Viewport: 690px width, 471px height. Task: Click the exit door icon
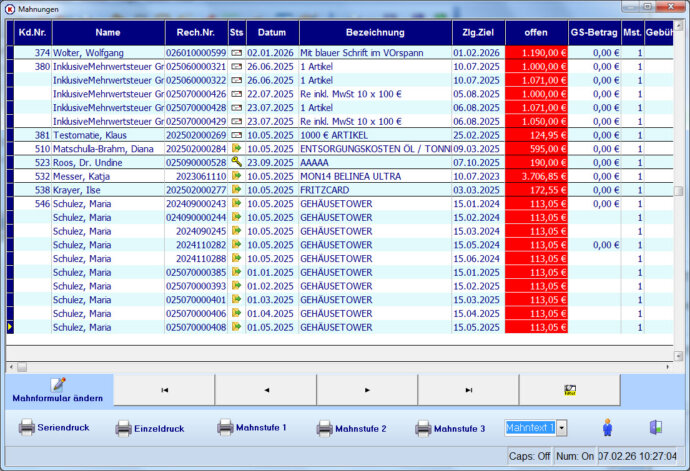[656, 428]
